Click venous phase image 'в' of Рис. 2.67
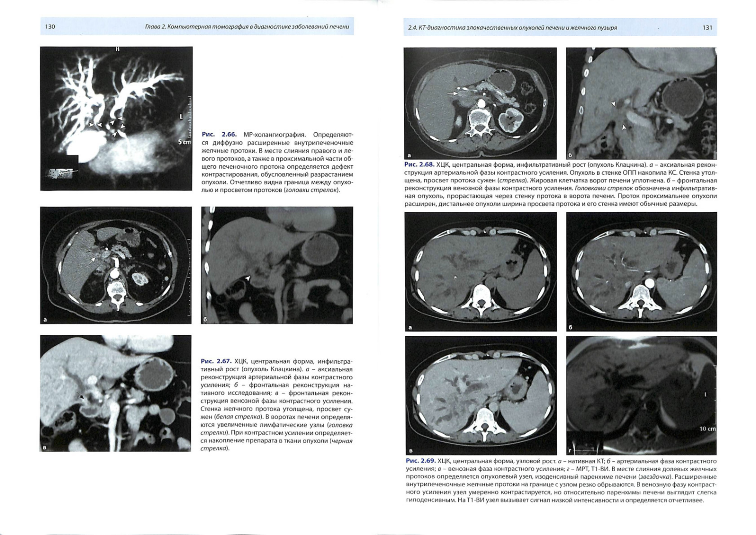 tap(116, 393)
